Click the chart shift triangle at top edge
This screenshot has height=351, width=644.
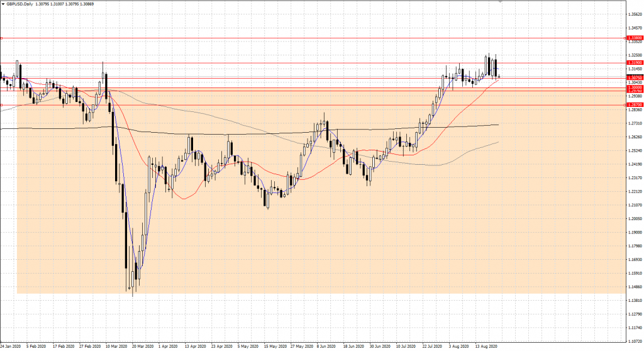(x=499, y=2)
